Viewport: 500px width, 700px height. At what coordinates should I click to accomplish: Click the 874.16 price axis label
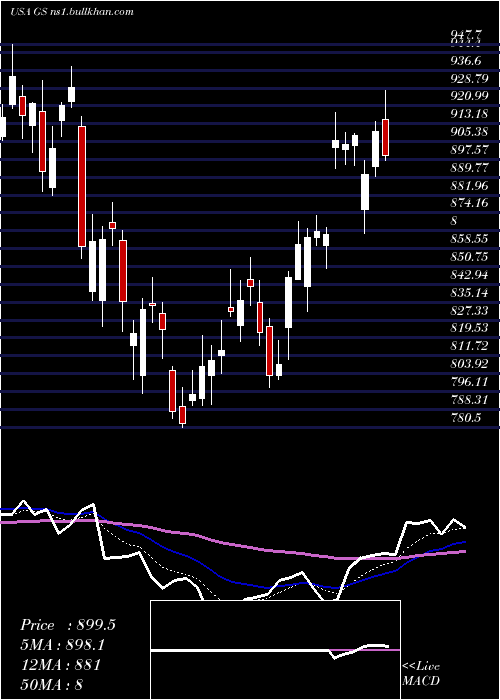click(469, 203)
